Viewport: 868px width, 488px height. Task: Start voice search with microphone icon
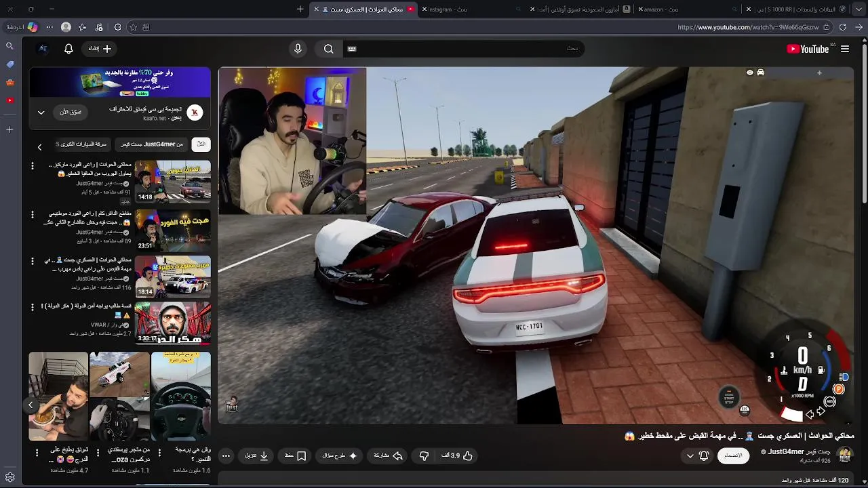click(x=298, y=49)
